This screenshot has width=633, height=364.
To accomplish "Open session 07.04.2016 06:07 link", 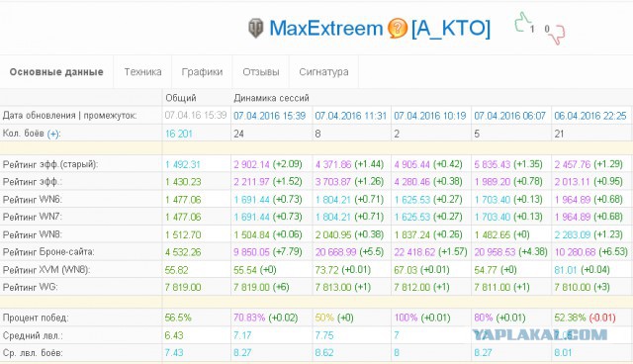I will pos(510,116).
